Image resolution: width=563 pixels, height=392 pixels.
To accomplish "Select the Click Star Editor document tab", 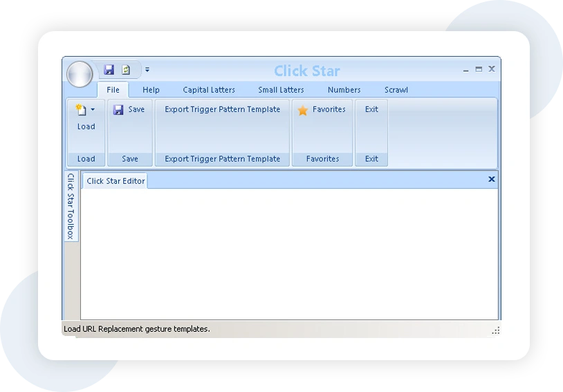I will tap(116, 181).
